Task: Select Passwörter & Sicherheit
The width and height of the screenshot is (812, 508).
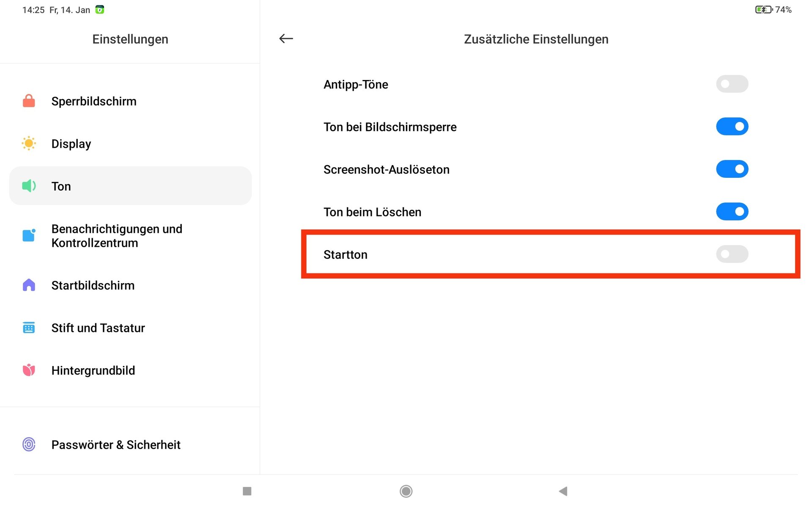Action: [130, 444]
